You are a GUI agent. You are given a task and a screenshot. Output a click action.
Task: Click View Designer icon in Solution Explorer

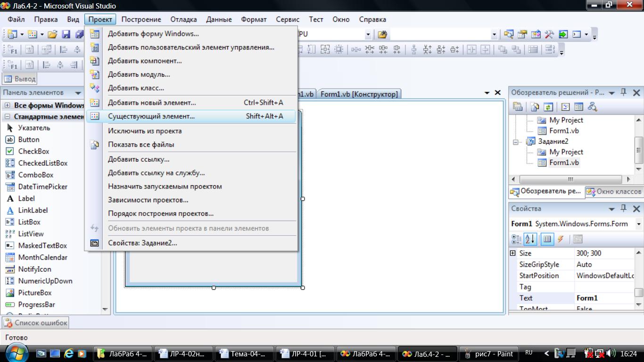click(x=578, y=107)
